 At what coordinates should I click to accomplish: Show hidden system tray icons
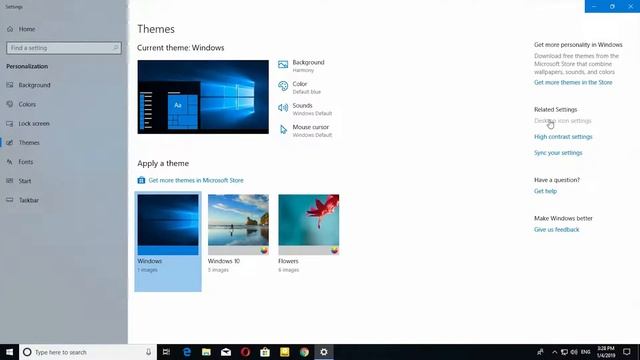[554, 352]
